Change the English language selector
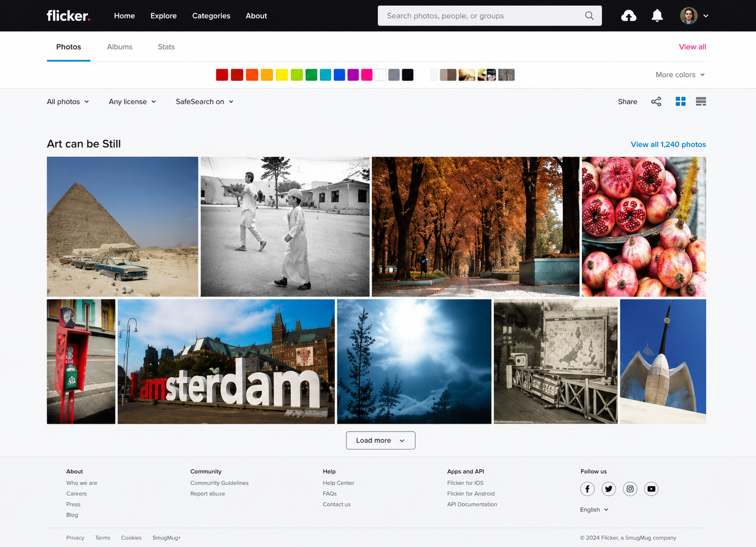Image resolution: width=756 pixels, height=547 pixels. point(594,510)
